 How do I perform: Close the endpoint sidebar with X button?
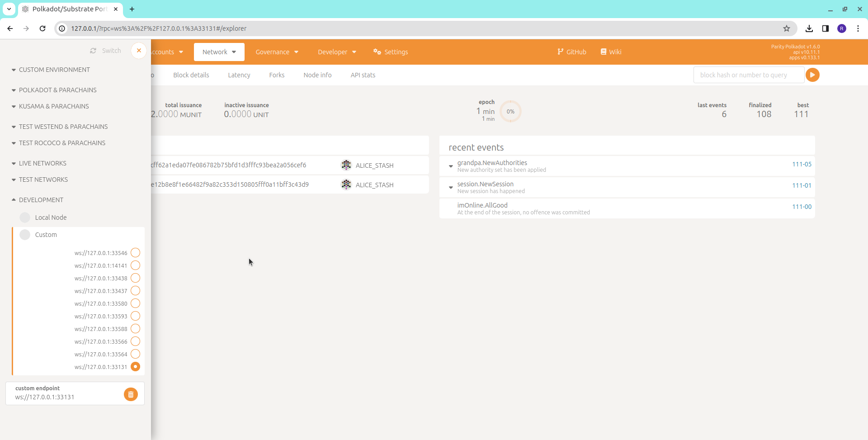point(139,51)
